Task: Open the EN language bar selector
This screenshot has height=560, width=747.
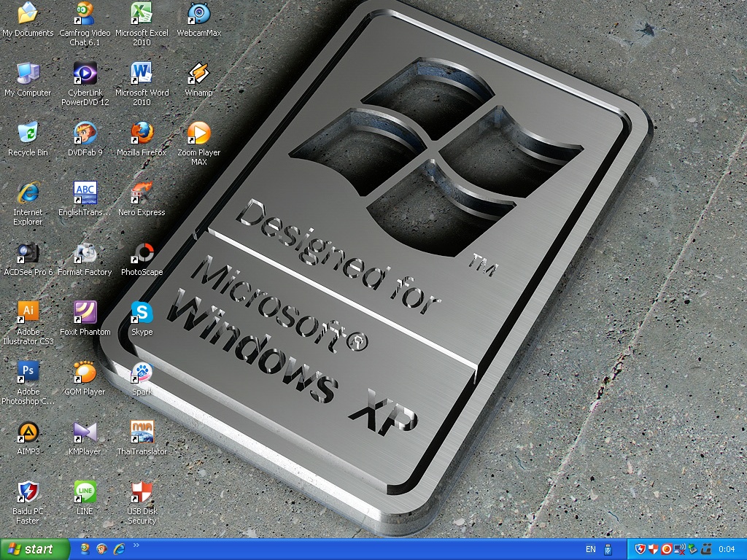Action: pyautogui.click(x=590, y=549)
